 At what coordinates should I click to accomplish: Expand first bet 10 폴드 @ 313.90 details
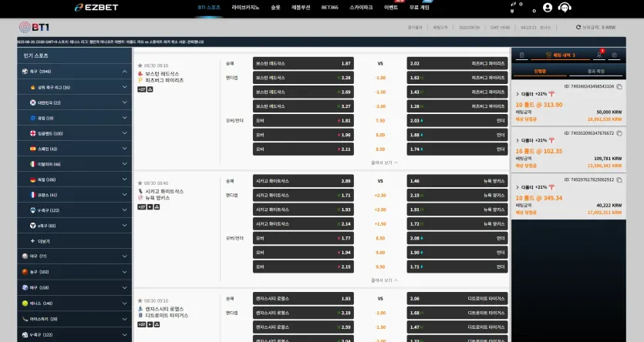[518, 94]
